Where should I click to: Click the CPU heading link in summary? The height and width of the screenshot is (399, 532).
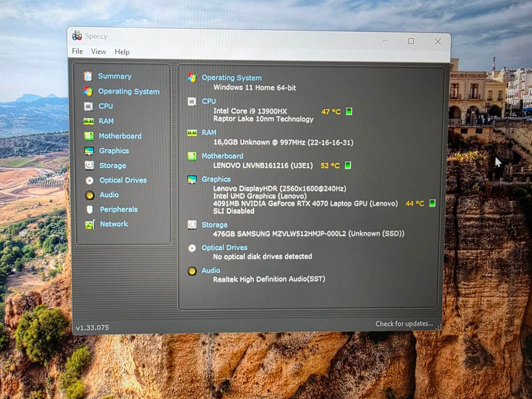[x=209, y=101]
